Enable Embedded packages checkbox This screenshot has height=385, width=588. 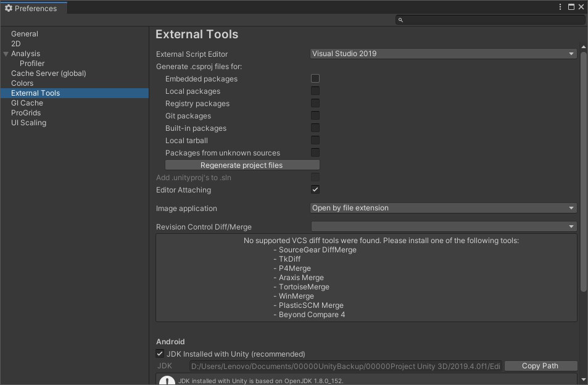(315, 78)
